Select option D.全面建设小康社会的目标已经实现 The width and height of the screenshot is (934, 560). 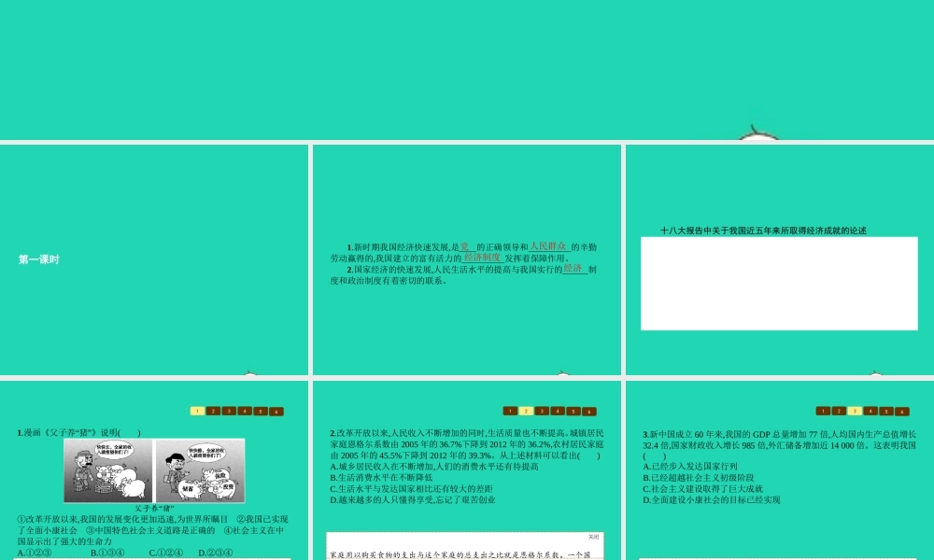(711, 500)
